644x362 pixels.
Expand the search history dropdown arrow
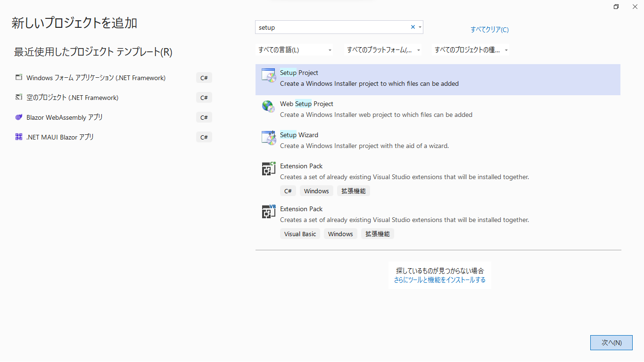(x=420, y=27)
